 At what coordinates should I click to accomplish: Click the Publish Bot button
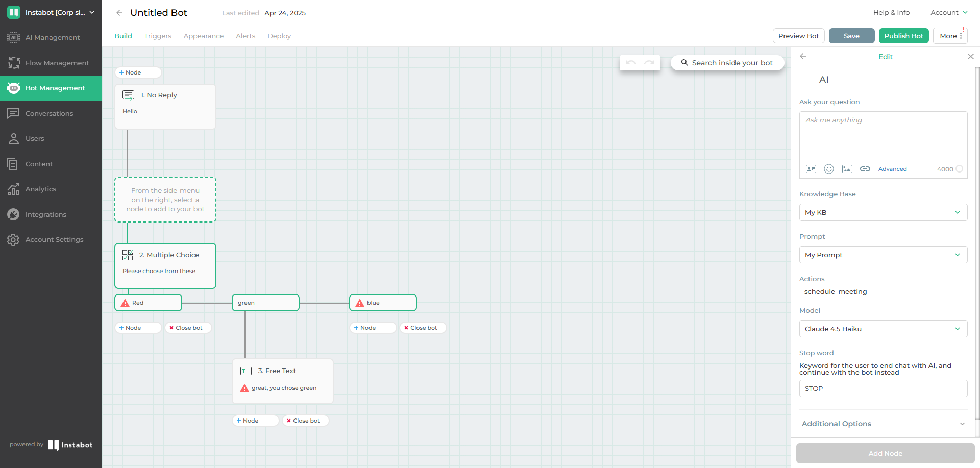pos(903,36)
